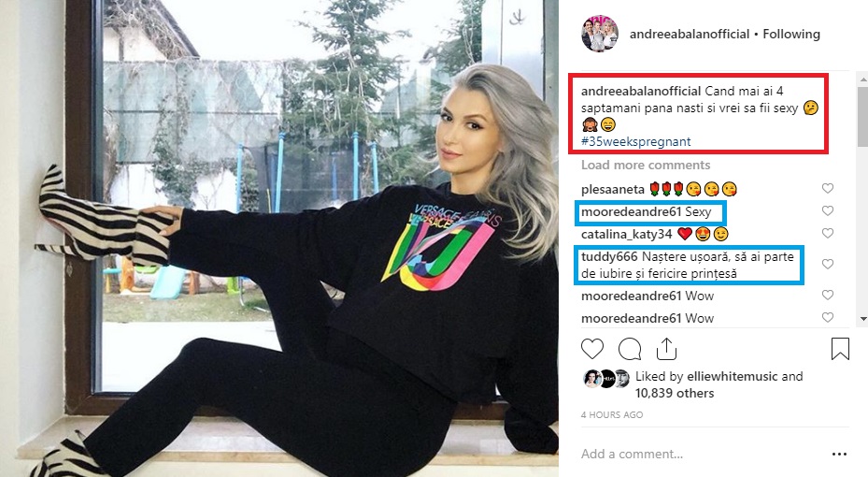The image size is (868, 477).
Task: Share the post using the share icon
Action: click(666, 349)
